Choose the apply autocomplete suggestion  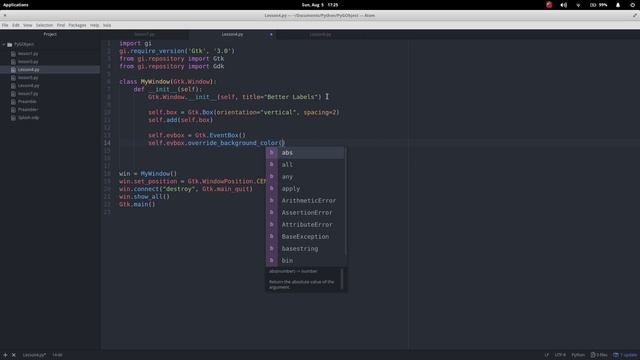tap(305, 189)
